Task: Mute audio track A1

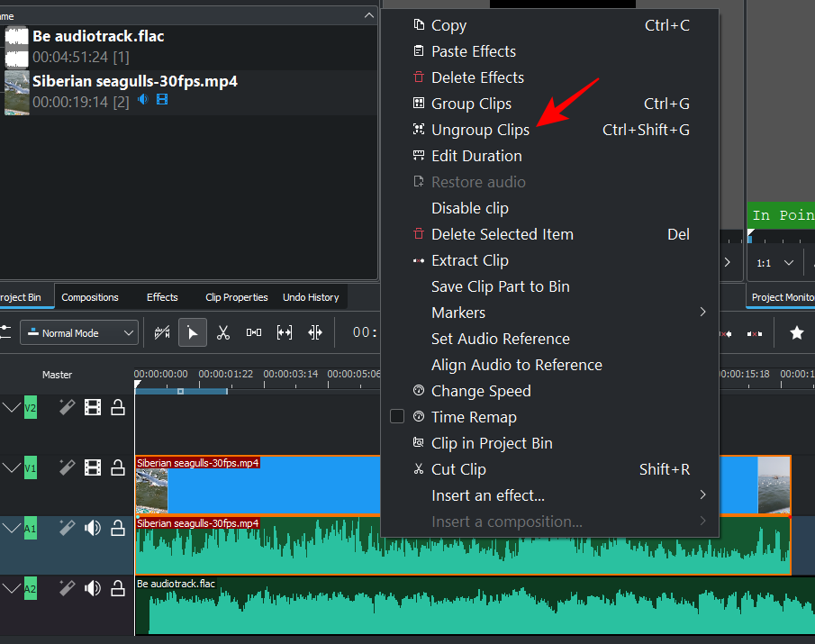Action: click(92, 528)
